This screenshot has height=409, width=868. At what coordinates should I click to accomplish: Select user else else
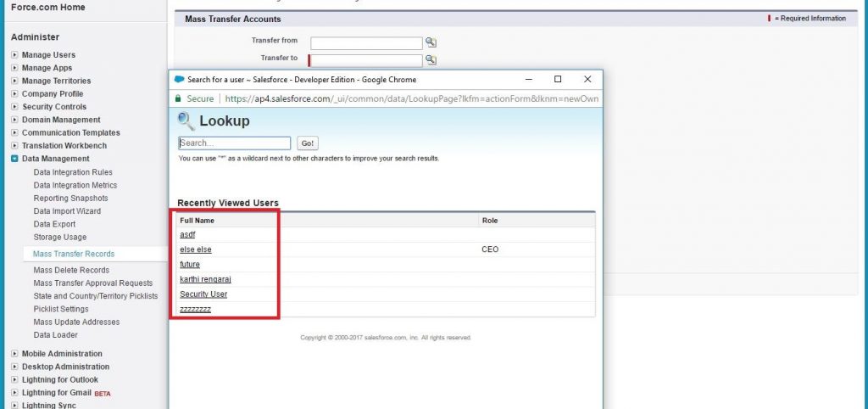click(196, 250)
